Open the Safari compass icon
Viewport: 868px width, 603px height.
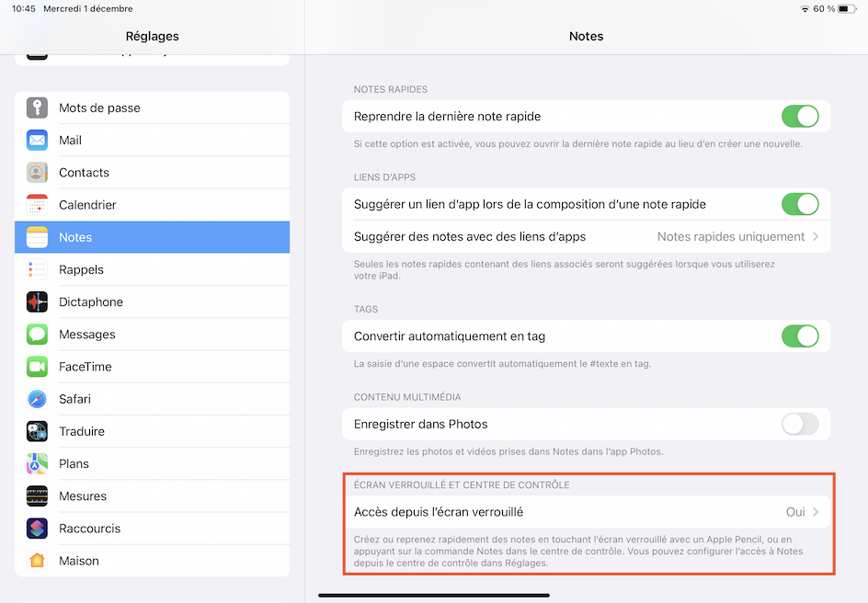click(37, 399)
